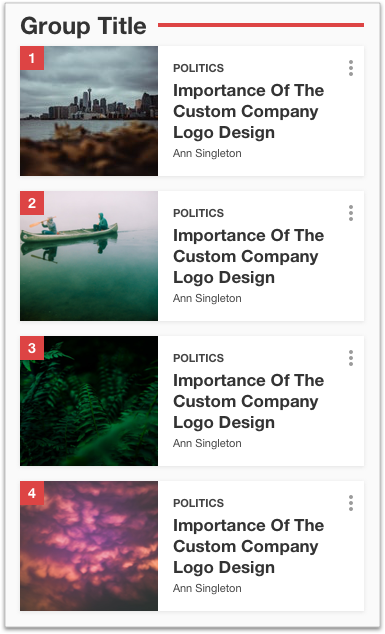This screenshot has width=385, height=634.
Task: Open the canoe on lake thumbnail
Action: pos(89,256)
